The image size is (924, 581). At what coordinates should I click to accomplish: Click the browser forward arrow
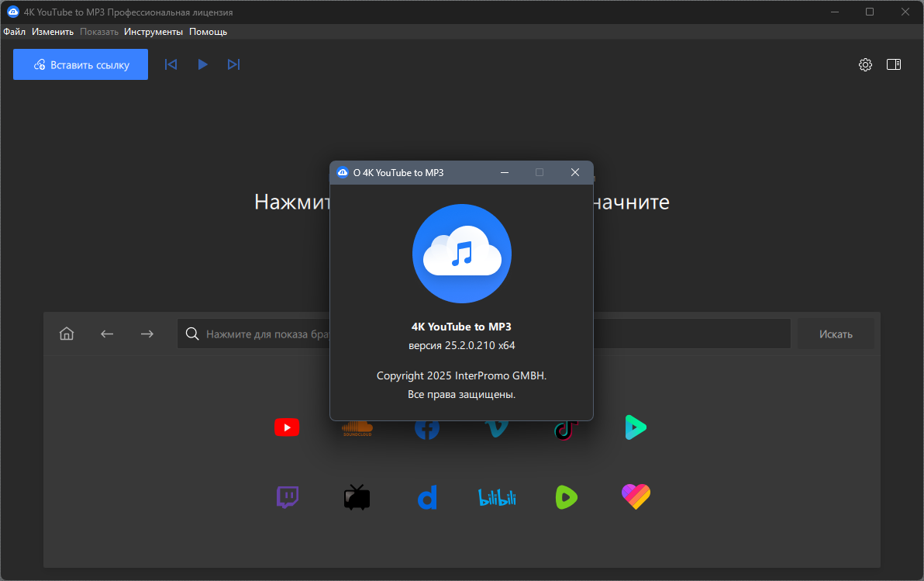(x=147, y=334)
